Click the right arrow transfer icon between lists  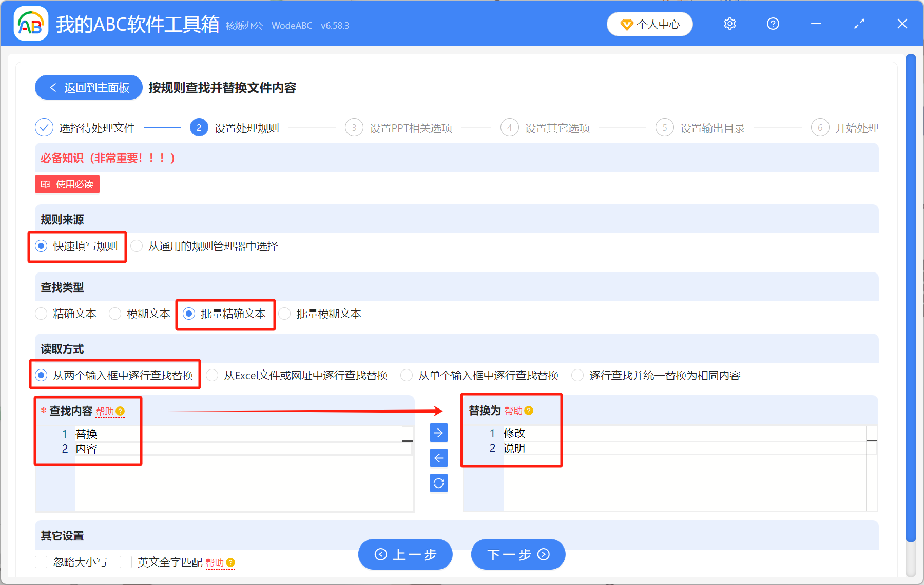[x=438, y=433]
